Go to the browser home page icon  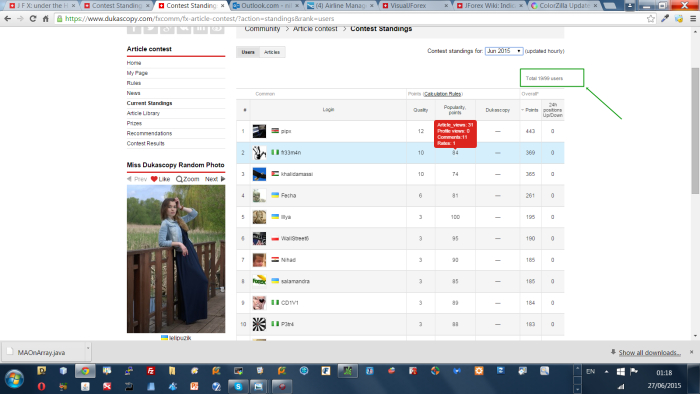tap(46, 19)
